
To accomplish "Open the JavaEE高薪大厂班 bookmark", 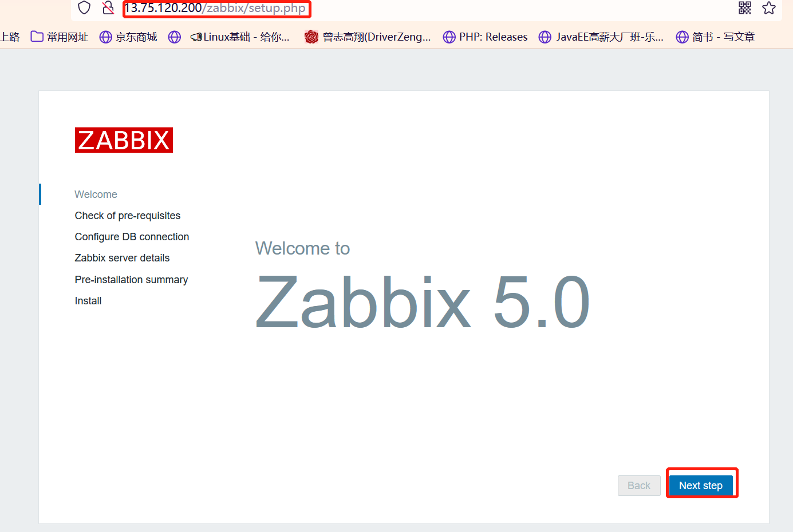I will tap(601, 37).
